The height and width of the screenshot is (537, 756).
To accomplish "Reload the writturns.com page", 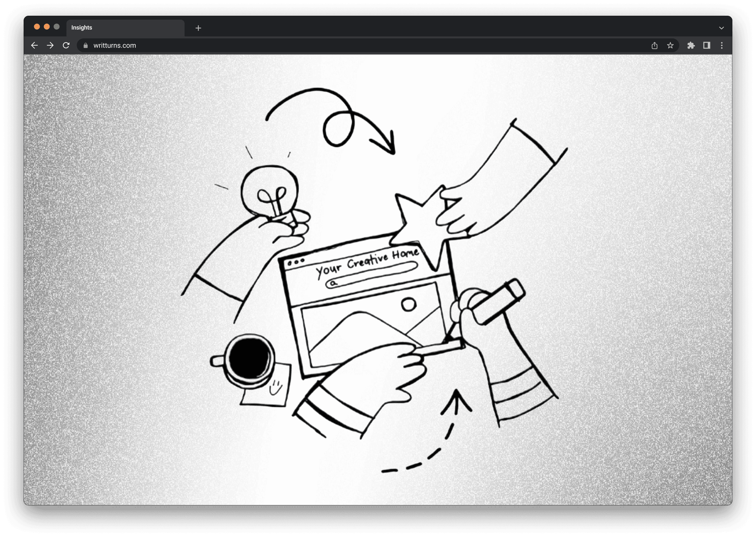I will tap(66, 45).
